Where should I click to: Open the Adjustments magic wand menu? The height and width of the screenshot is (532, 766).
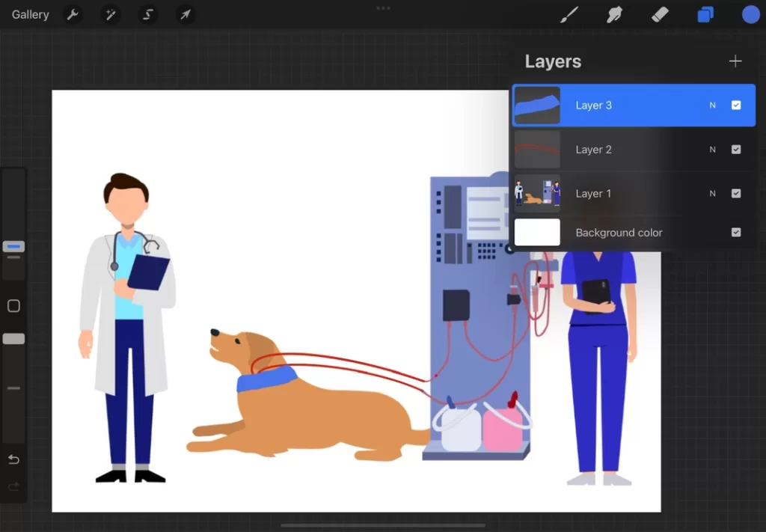111,15
